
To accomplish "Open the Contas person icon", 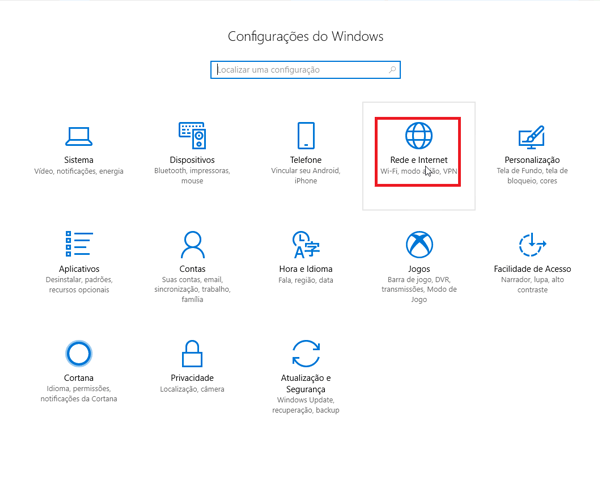I will pos(192,244).
